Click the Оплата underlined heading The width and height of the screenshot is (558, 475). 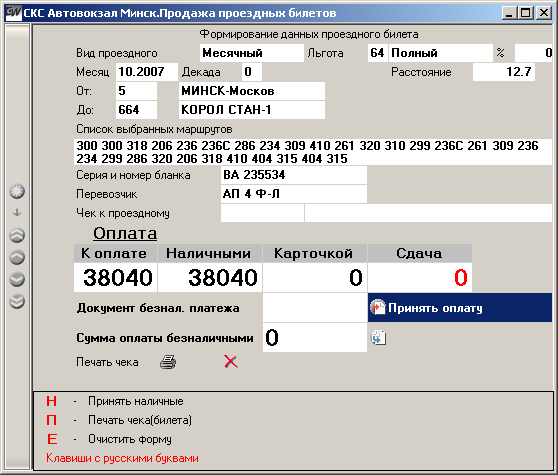tap(125, 234)
